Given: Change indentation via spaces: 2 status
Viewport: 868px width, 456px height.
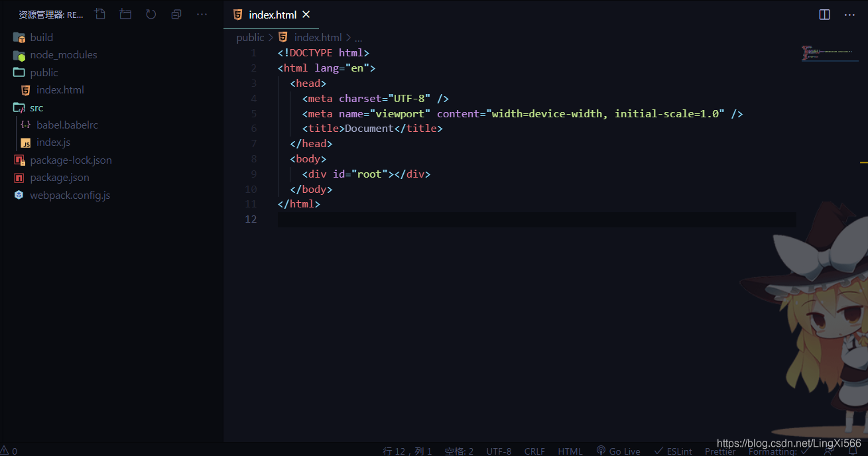Looking at the screenshot, I should tap(459, 451).
